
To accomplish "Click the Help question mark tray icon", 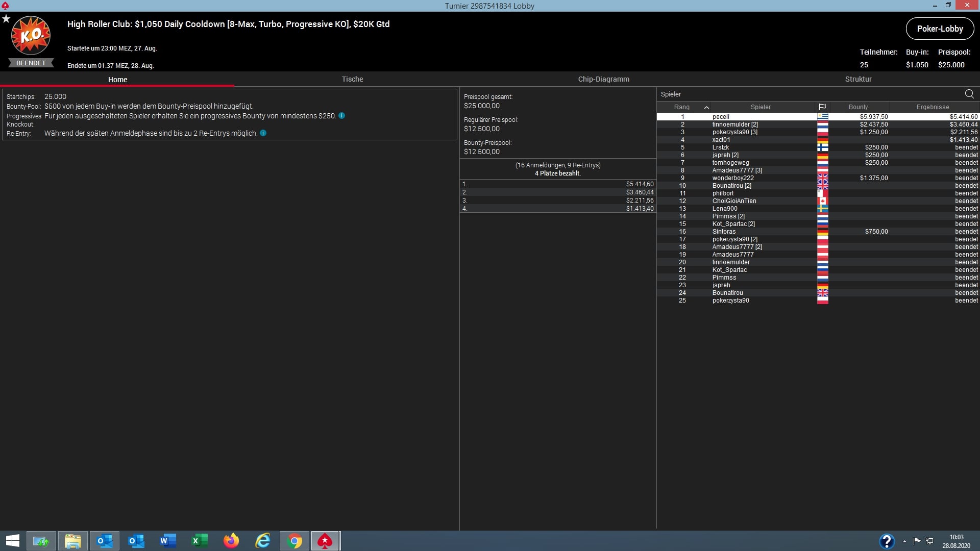I will pos(887,541).
